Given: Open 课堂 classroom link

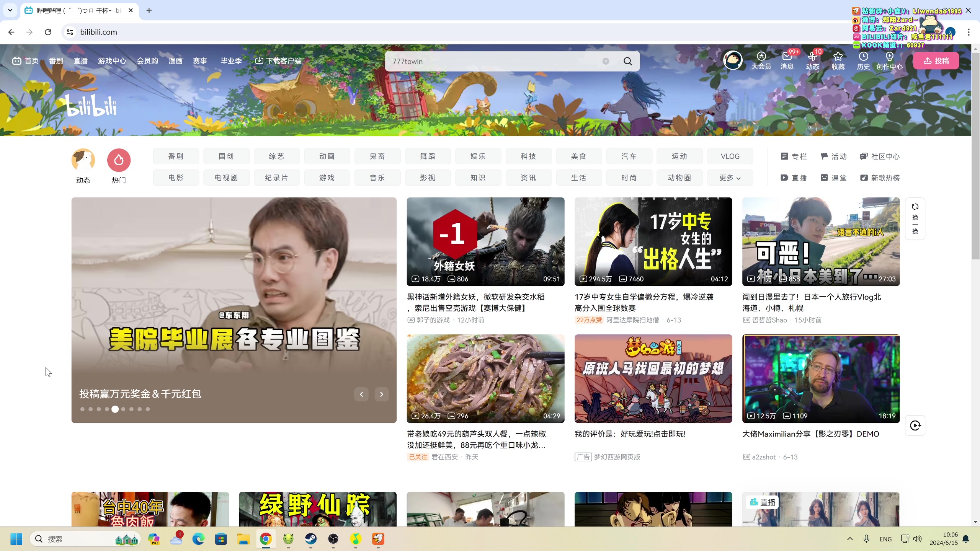Looking at the screenshot, I should (834, 178).
